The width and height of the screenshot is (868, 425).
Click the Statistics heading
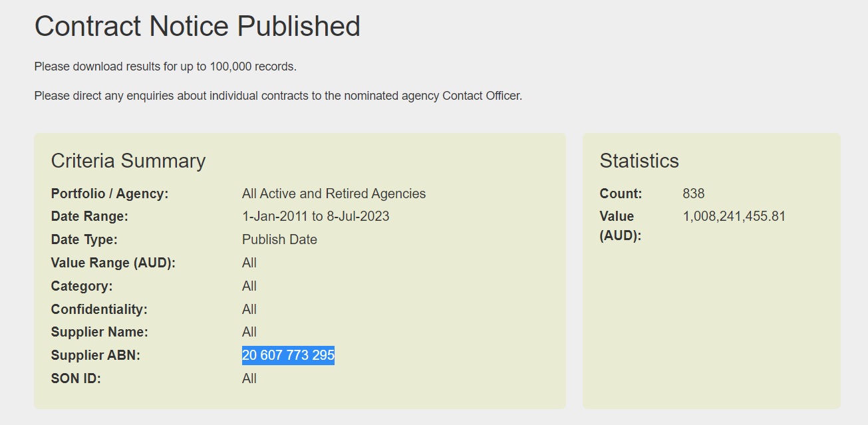point(639,161)
